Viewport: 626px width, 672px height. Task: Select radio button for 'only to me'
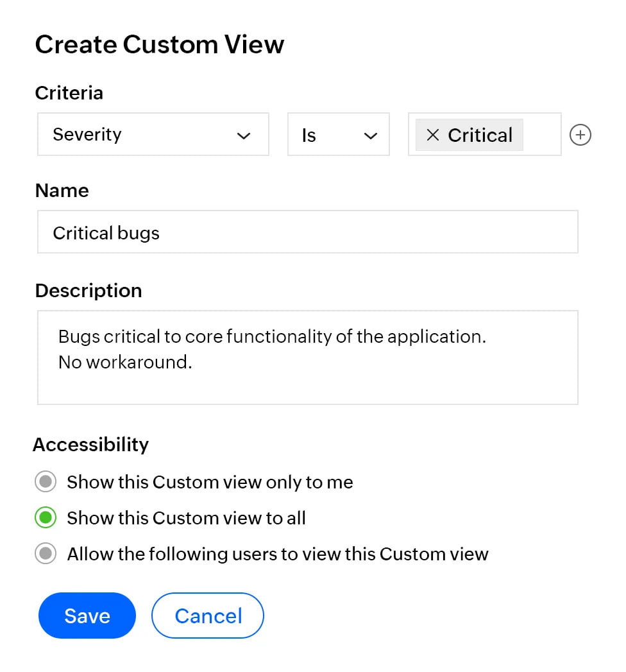46,481
